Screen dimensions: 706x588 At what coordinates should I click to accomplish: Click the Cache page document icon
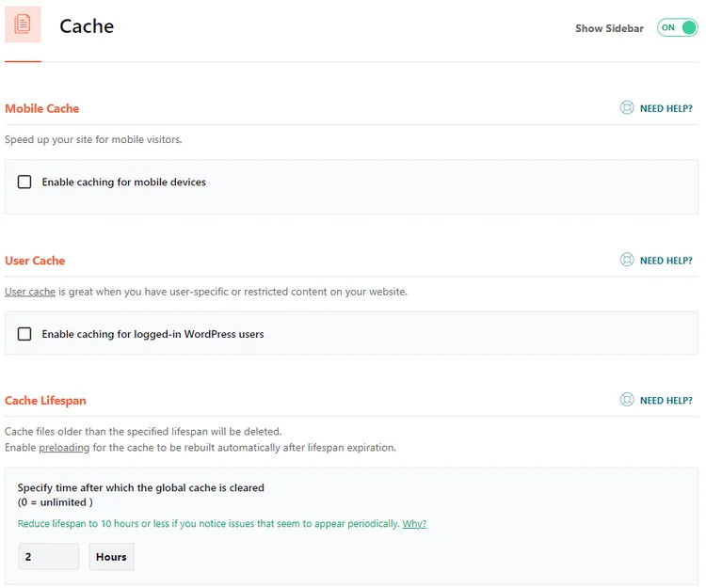[23, 24]
